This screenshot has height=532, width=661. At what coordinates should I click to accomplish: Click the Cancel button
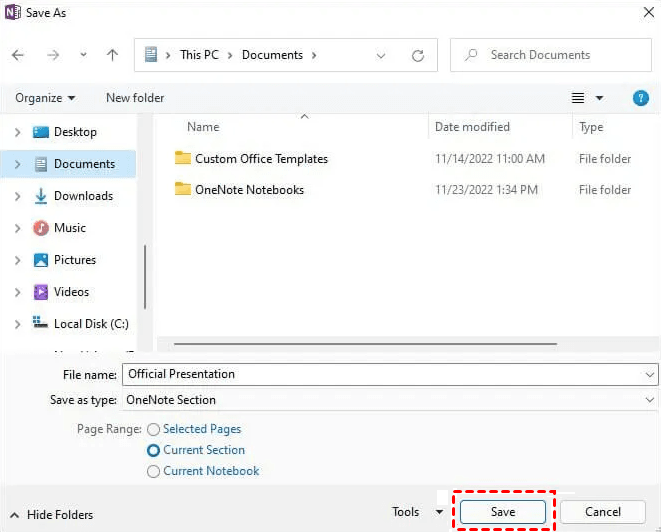click(603, 512)
